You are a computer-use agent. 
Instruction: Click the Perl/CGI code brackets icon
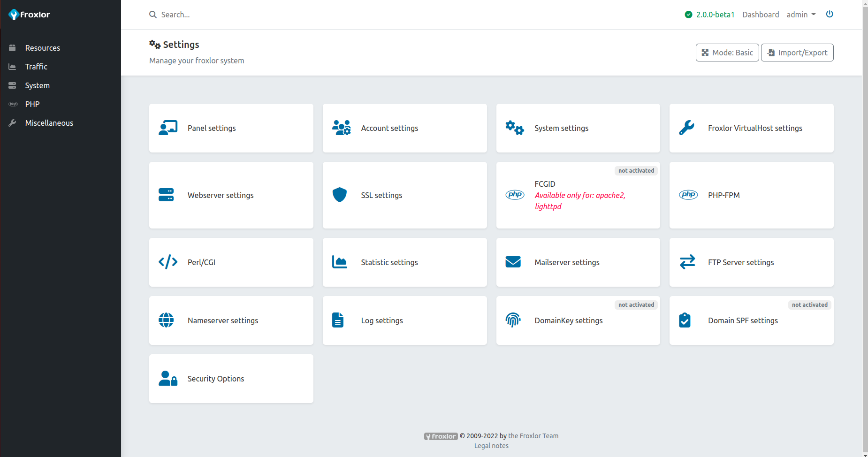click(168, 262)
